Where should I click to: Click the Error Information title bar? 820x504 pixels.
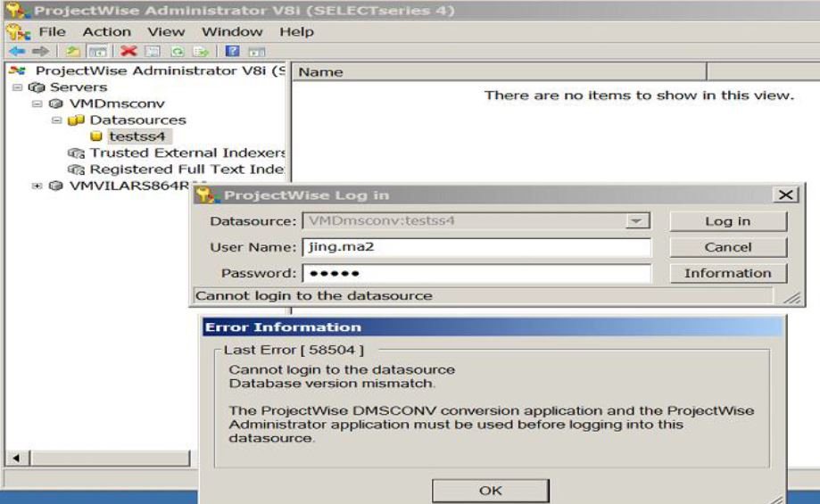(x=493, y=327)
